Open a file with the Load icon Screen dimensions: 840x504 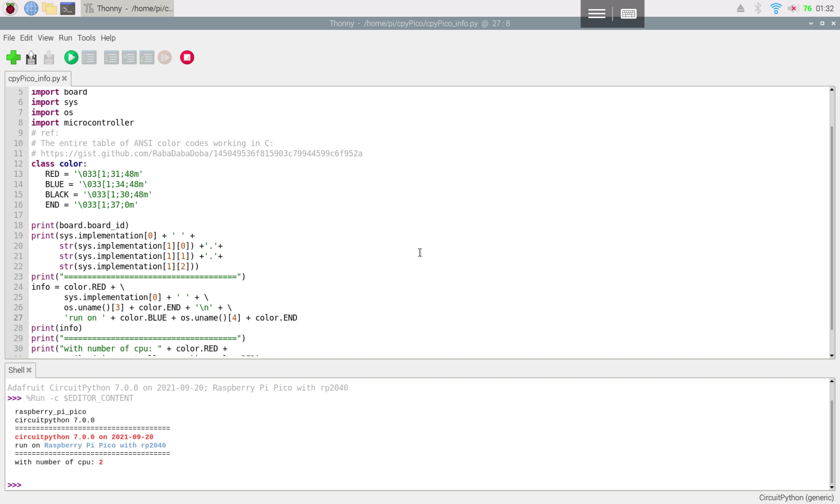click(31, 58)
